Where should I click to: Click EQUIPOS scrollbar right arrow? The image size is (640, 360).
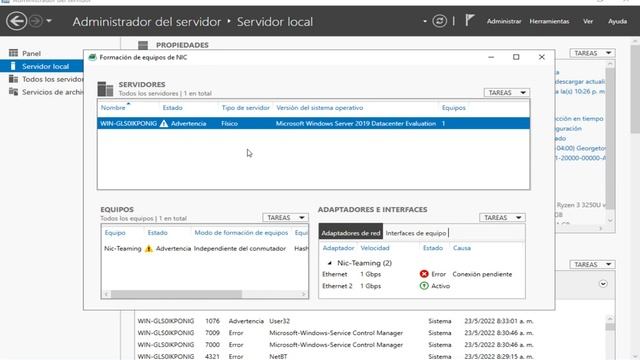304,294
